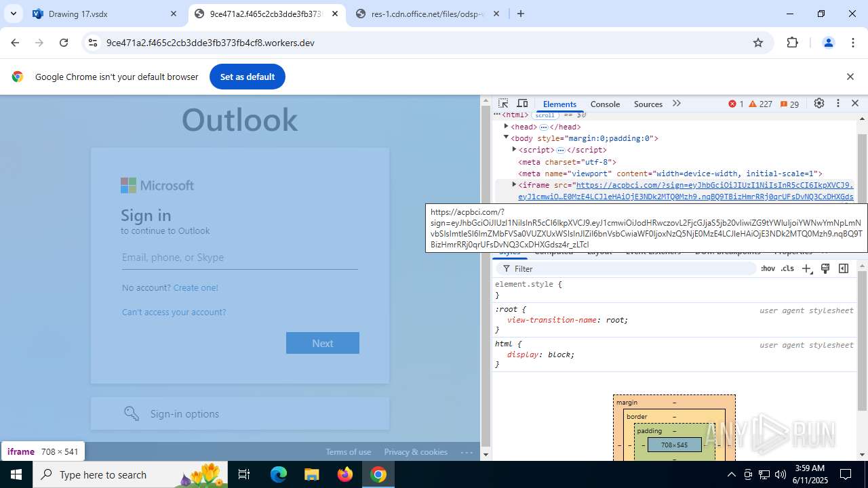
Task: Close the workers.dev tab
Action: pyautogui.click(x=335, y=14)
